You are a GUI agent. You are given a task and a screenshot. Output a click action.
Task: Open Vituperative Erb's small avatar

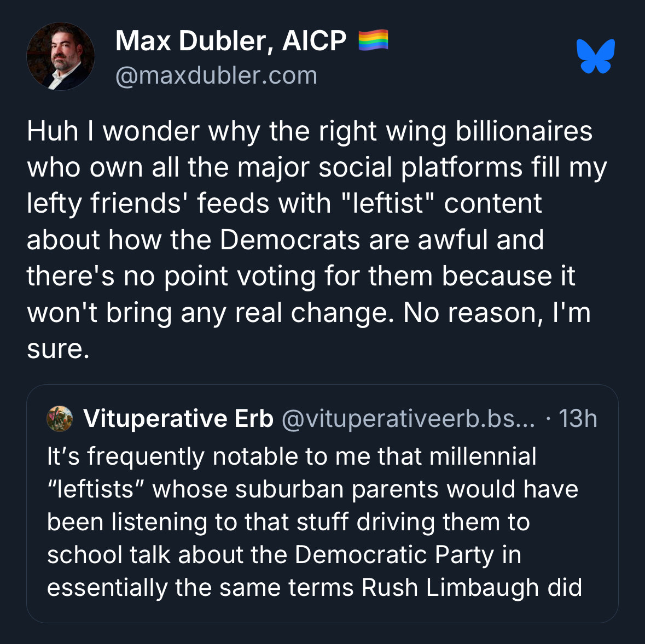coord(60,419)
